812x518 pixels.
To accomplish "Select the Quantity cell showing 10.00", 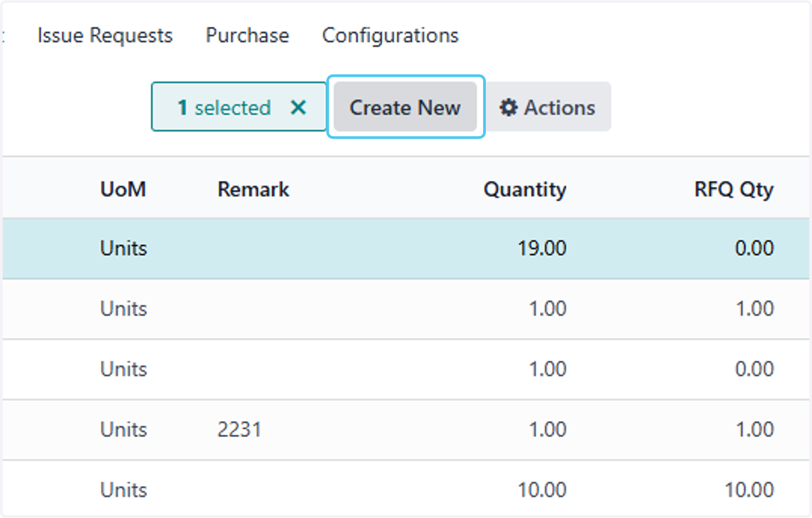I will click(541, 490).
